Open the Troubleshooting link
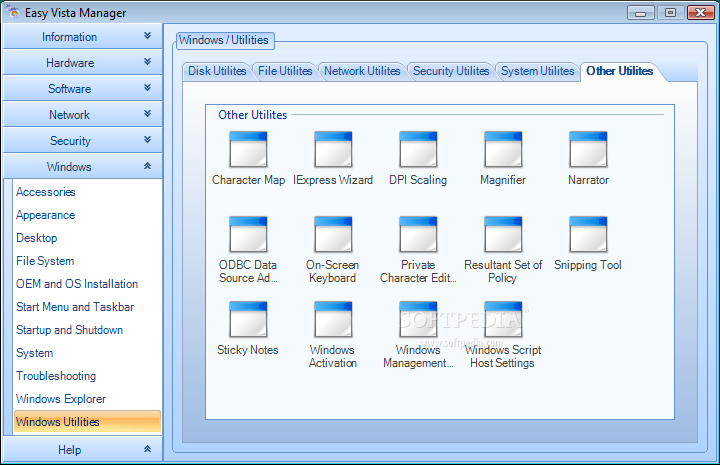 click(x=56, y=376)
